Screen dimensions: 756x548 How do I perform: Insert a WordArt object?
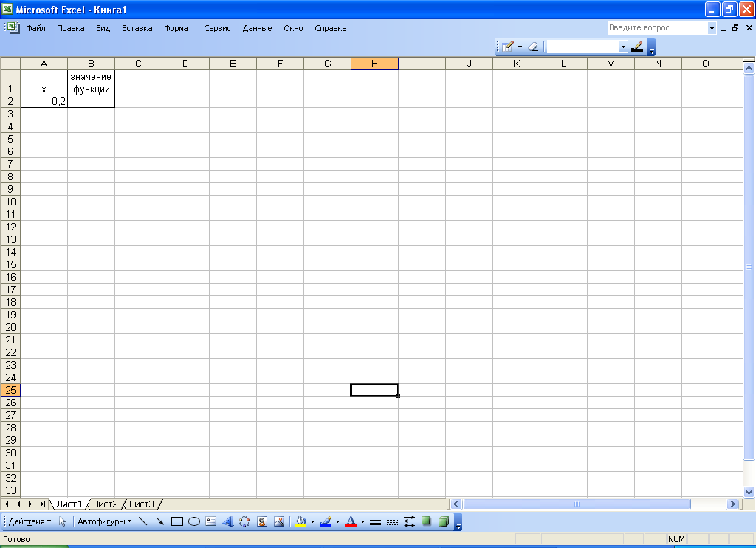[x=228, y=521]
